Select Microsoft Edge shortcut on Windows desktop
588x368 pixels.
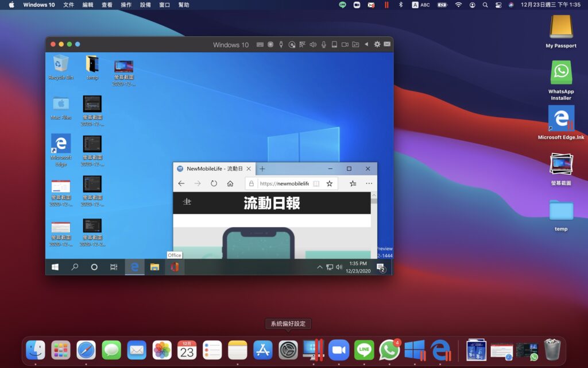tap(61, 150)
